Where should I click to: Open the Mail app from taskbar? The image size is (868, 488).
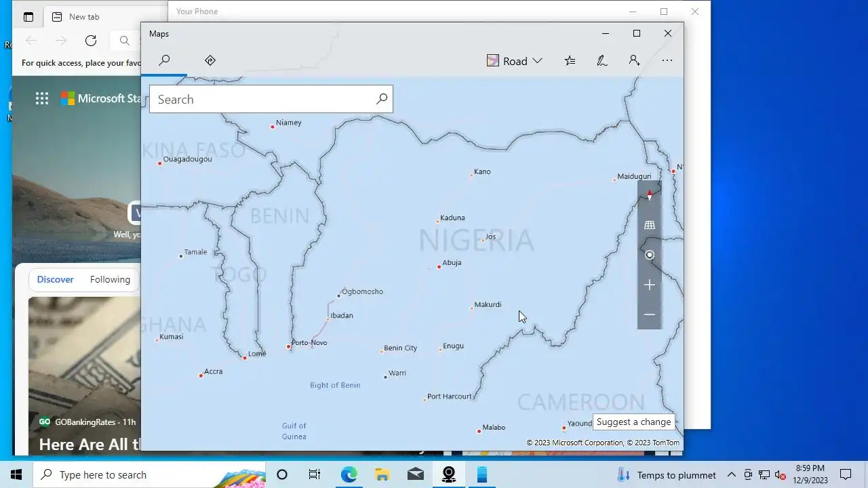click(x=415, y=474)
